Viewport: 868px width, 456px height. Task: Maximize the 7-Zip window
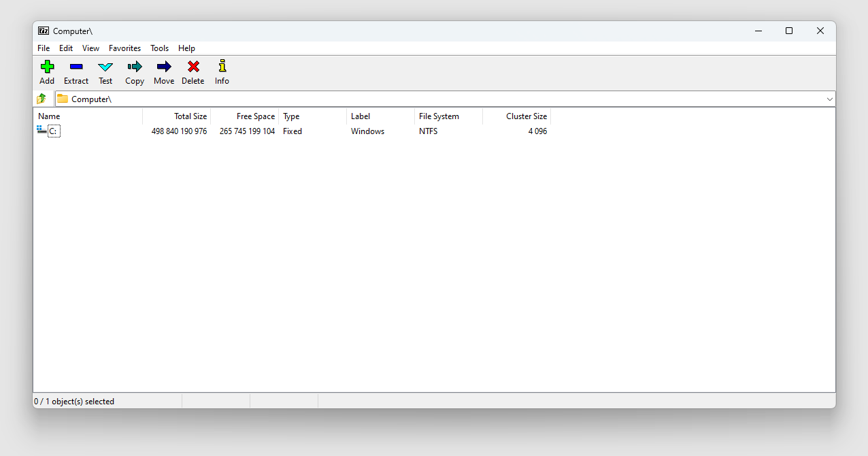789,31
